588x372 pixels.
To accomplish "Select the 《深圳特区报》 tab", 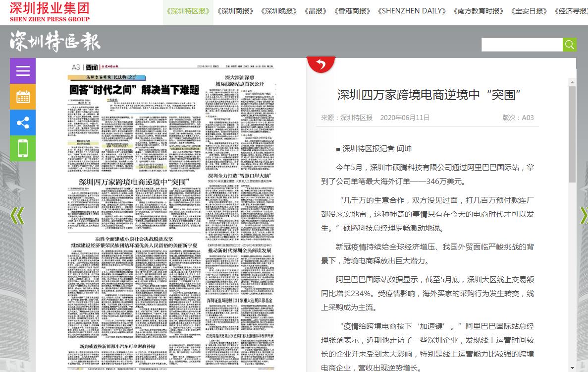I will 188,11.
